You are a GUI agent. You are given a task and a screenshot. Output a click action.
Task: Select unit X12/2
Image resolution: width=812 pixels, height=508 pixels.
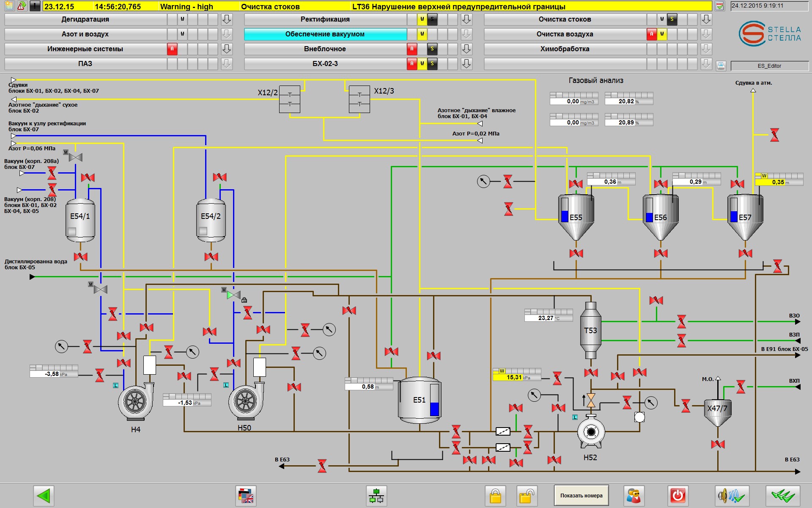click(x=290, y=99)
